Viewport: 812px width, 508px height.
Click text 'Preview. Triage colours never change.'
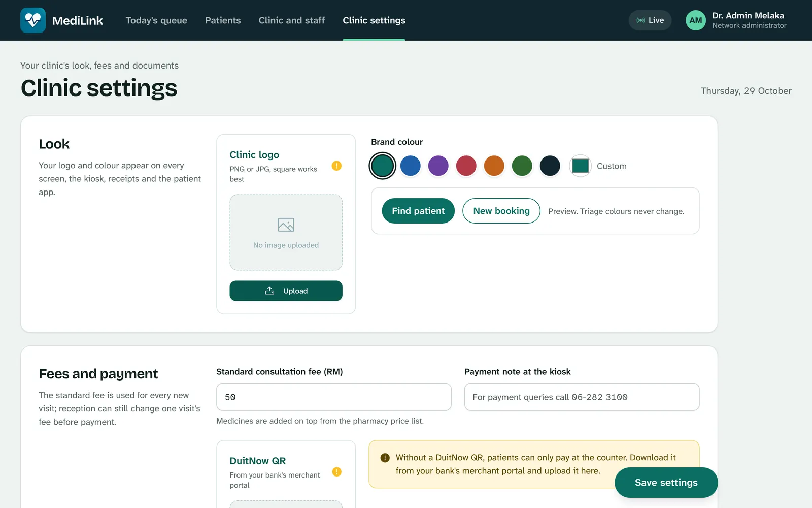[x=616, y=211]
